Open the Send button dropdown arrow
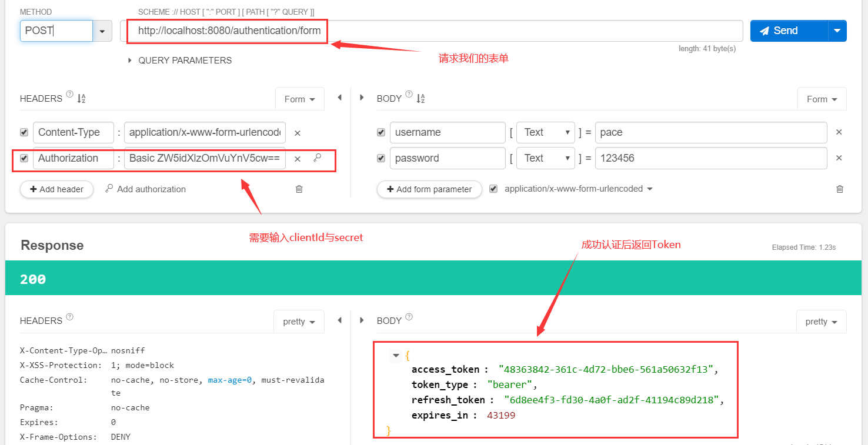Screen dimensions: 868x445 [837, 31]
